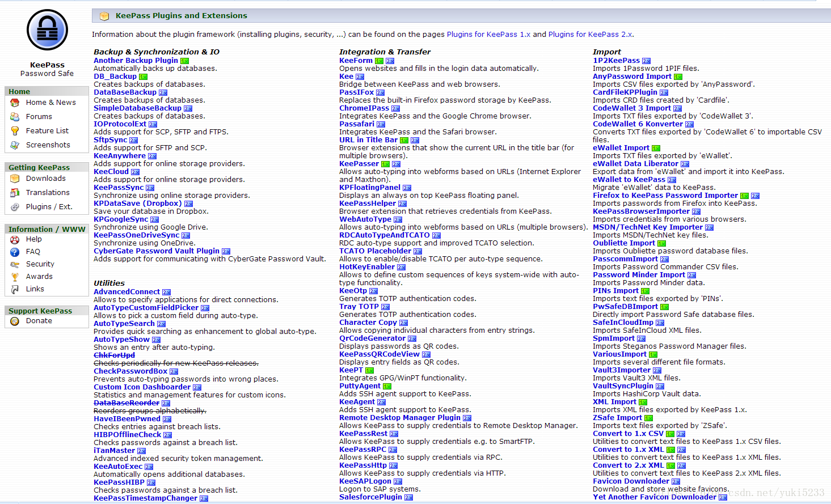831x504 pixels.
Task: Open the ChromeIPass plugin link
Action: pos(364,108)
